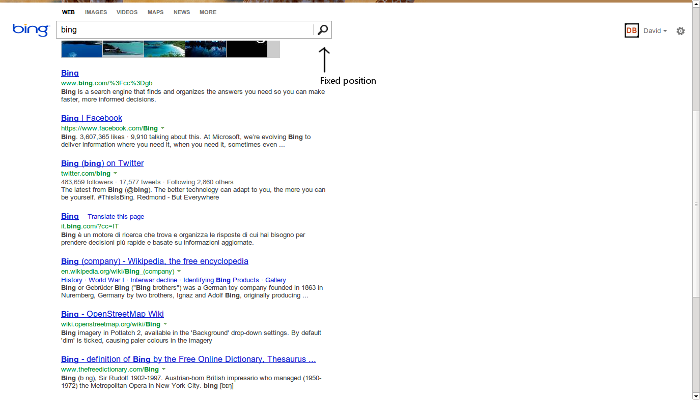Click the https://www.facebook.com/Bing URL text

coord(109,128)
